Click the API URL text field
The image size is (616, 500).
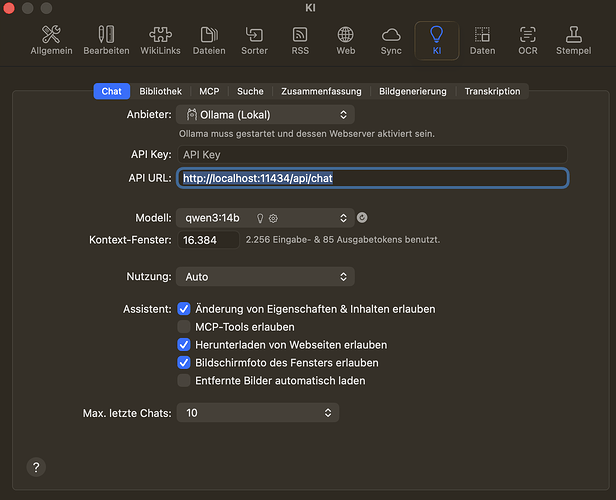click(x=372, y=178)
